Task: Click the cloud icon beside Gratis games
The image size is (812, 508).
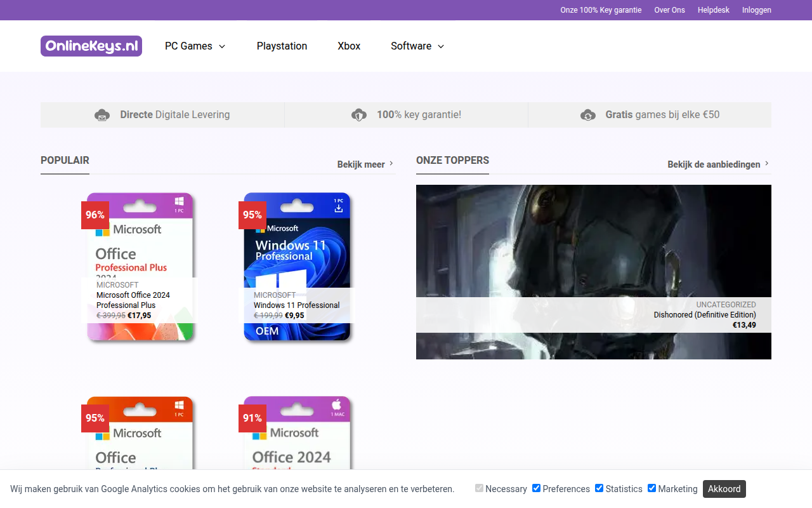Action: pyautogui.click(x=588, y=115)
